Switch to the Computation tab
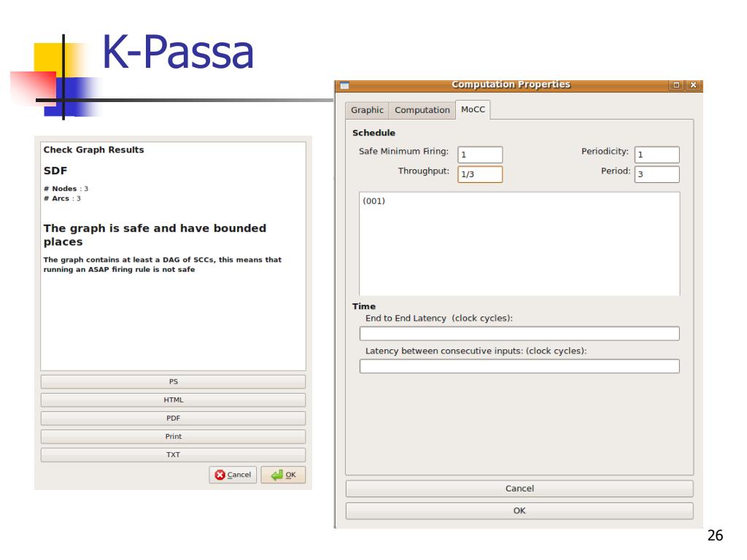Viewport: 747px width, 560px height. click(422, 110)
